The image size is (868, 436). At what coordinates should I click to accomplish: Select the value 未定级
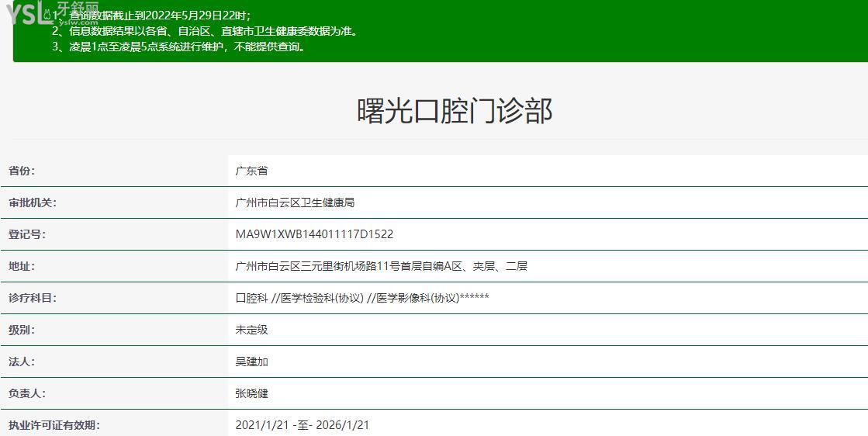click(251, 330)
